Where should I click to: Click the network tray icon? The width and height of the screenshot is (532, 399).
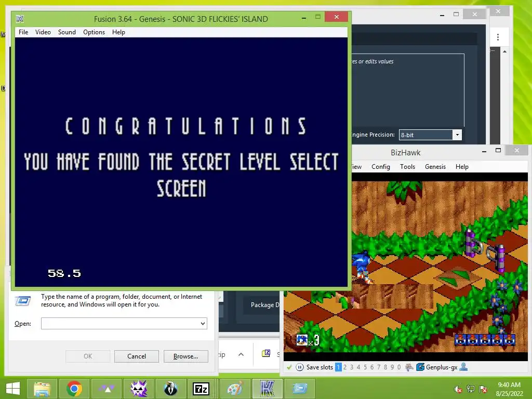click(471, 389)
